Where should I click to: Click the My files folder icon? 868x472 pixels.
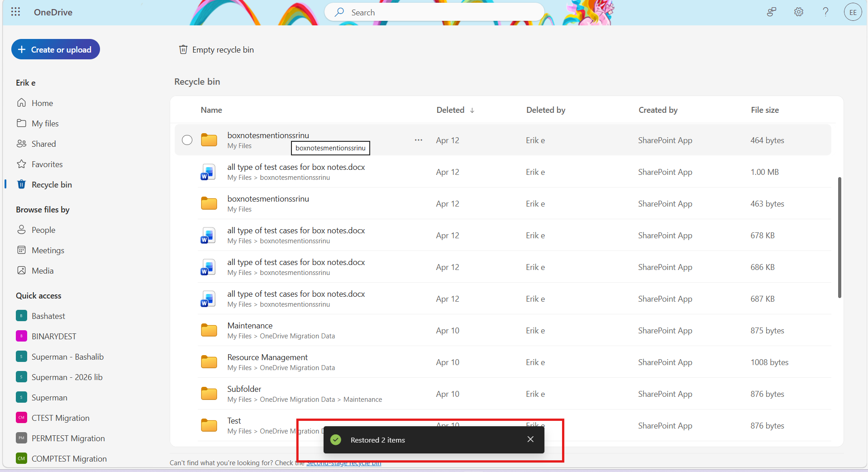tap(21, 123)
